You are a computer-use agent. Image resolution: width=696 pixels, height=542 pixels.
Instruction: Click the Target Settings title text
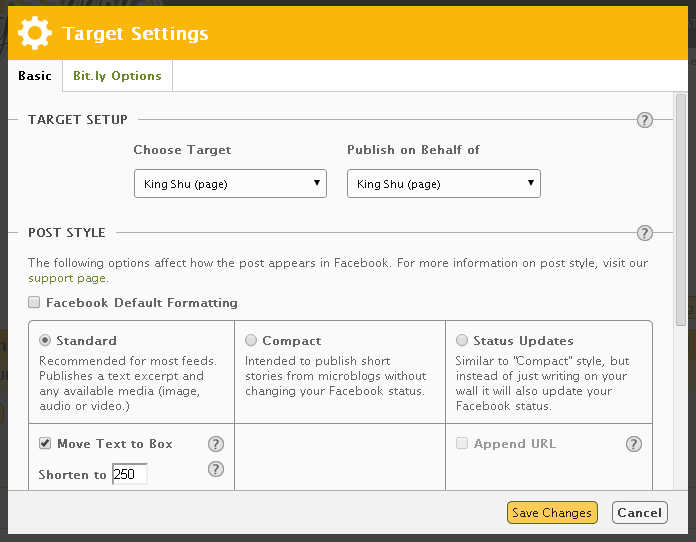click(135, 34)
